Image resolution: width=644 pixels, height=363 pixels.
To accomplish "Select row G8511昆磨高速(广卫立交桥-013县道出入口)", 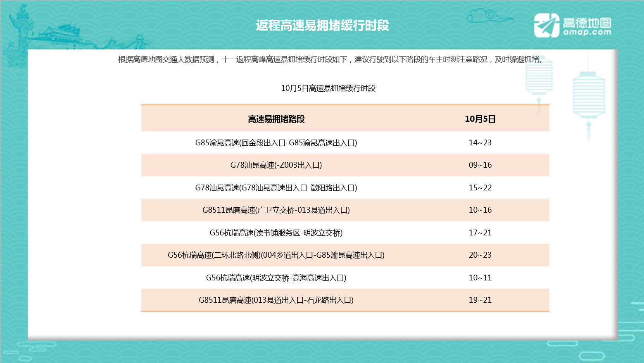I will pyautogui.click(x=345, y=210).
